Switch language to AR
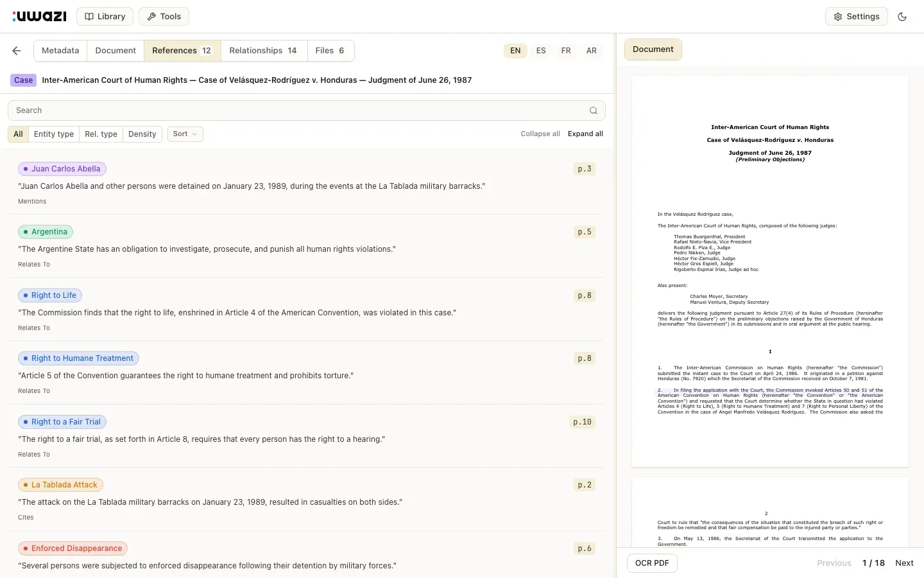This screenshot has height=578, width=924. pyautogui.click(x=591, y=51)
